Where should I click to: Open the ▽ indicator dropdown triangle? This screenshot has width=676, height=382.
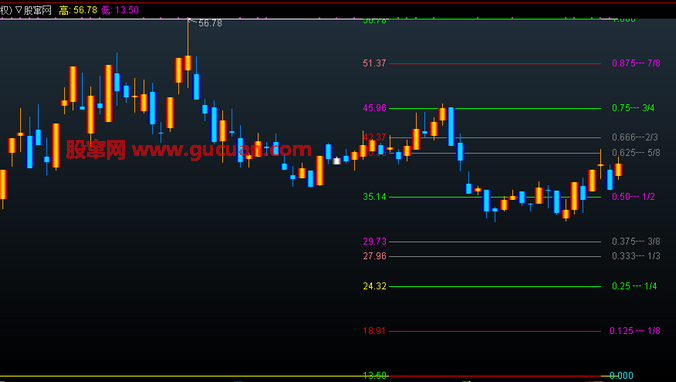pos(19,10)
